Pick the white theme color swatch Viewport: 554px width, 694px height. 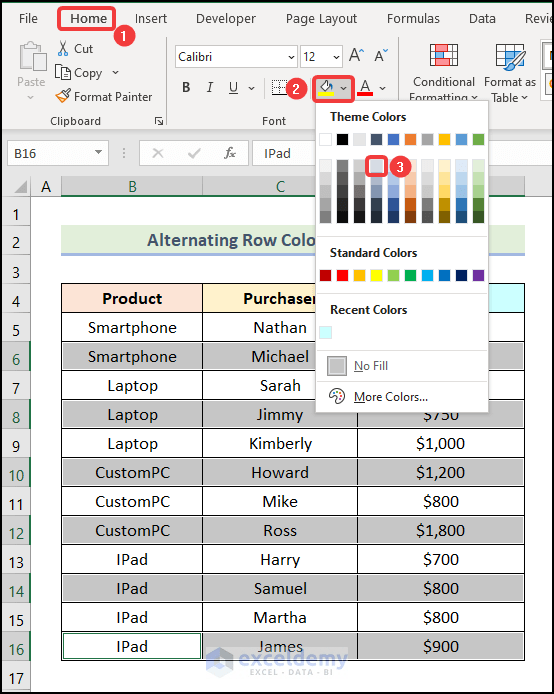click(325, 140)
